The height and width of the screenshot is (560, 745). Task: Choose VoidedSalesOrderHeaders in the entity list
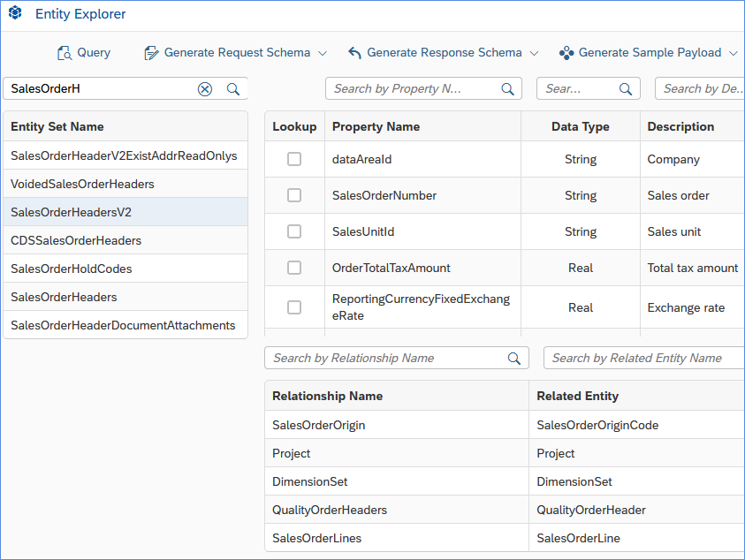click(x=82, y=184)
